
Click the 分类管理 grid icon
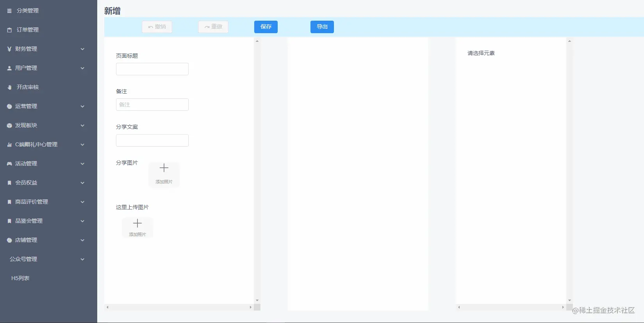click(x=9, y=11)
